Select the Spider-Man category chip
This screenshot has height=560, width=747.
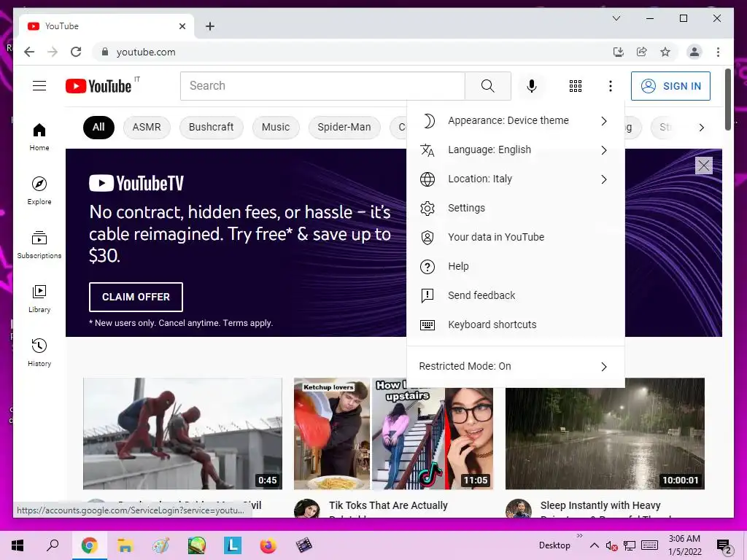tap(344, 127)
